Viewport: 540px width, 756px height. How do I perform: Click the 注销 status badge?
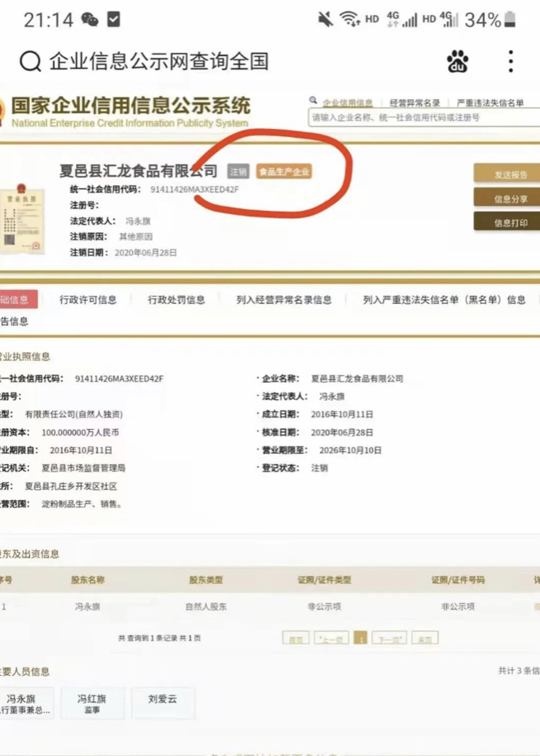pos(239,172)
